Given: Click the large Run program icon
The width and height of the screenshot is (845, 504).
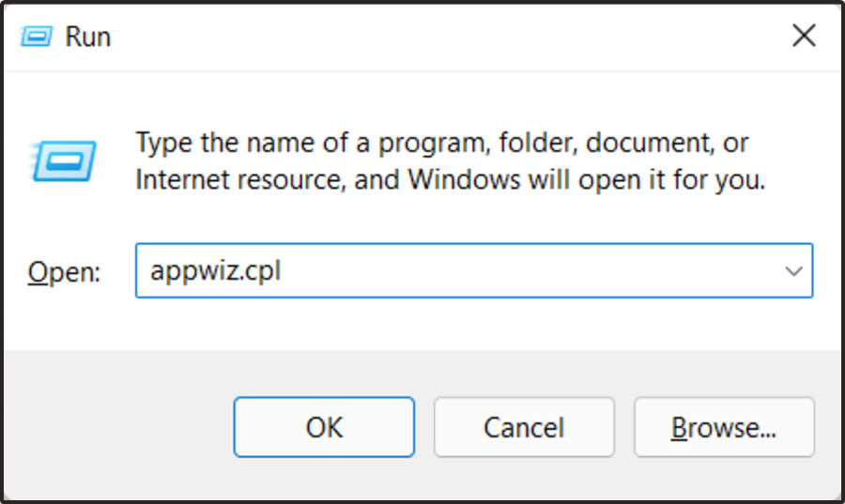Looking at the screenshot, I should pos(64,160).
